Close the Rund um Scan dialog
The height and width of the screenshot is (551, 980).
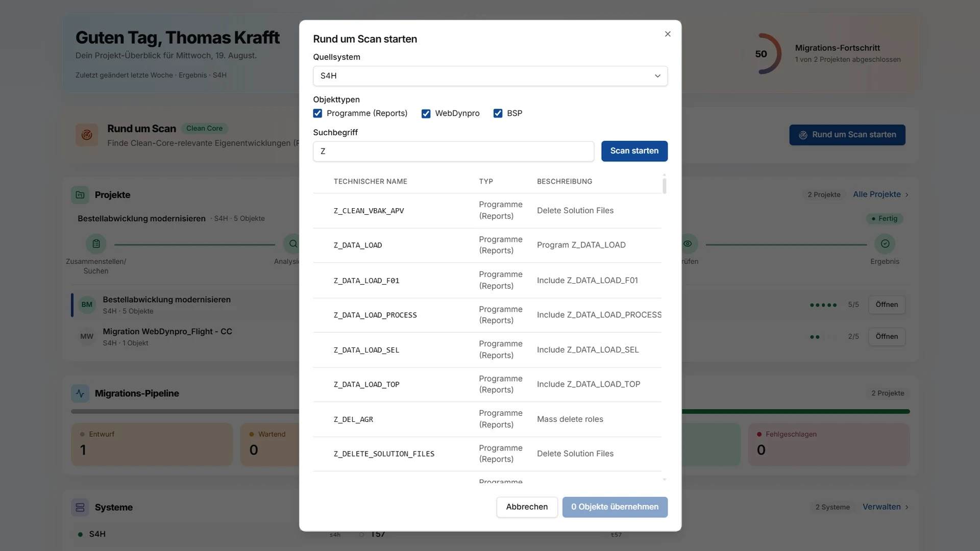668,34
